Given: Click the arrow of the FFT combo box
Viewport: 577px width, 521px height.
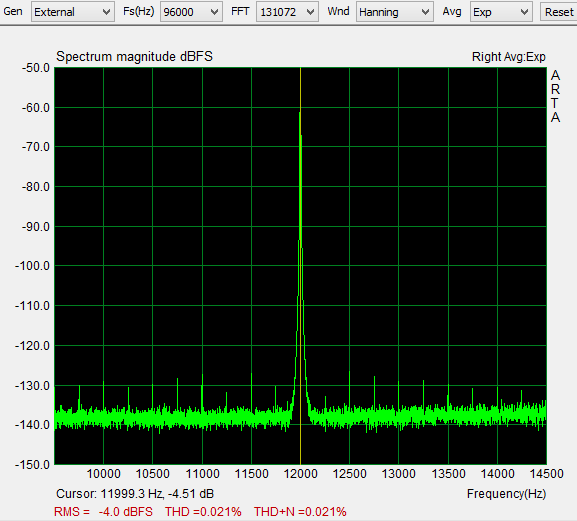Looking at the screenshot, I should 310,12.
